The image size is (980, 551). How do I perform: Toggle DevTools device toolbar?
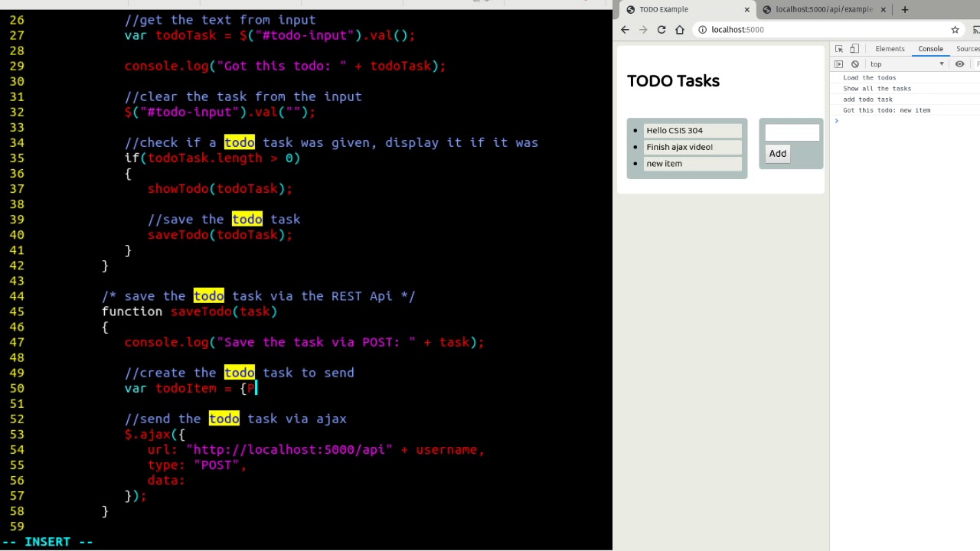[x=854, y=49]
